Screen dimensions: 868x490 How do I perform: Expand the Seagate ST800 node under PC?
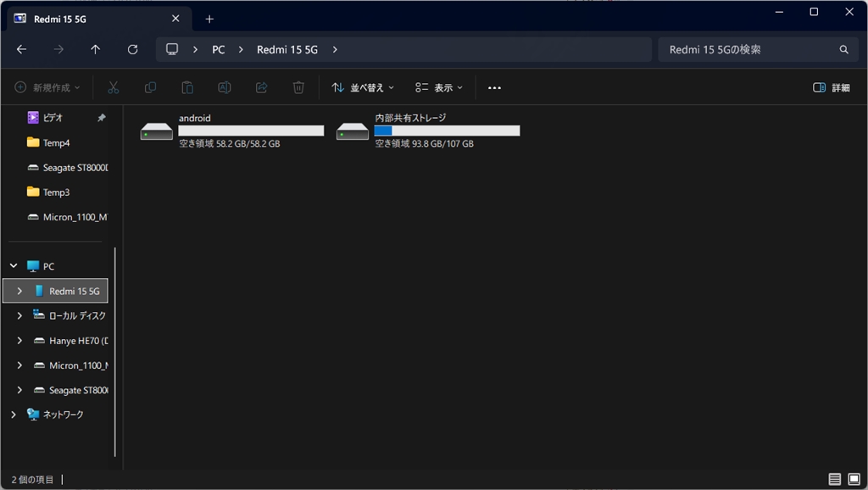[20, 390]
